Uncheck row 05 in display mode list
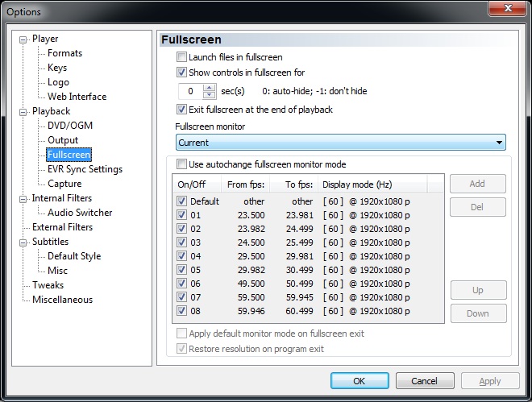The image size is (532, 402). click(x=181, y=269)
